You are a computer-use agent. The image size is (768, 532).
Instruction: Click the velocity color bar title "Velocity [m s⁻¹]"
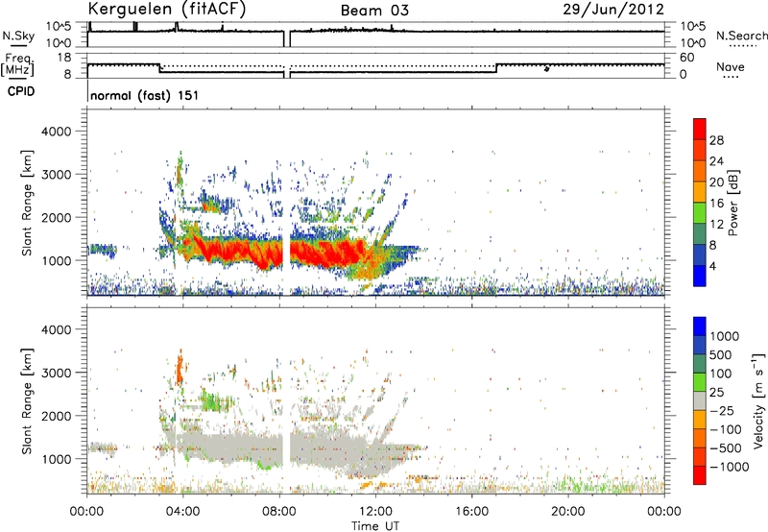click(758, 400)
